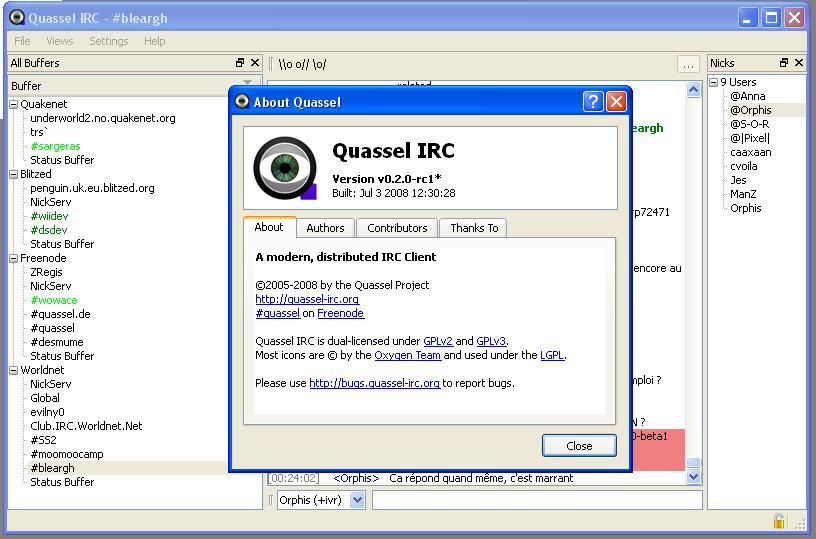Select @Orphis in the nick list
The image size is (816, 539).
click(x=750, y=110)
